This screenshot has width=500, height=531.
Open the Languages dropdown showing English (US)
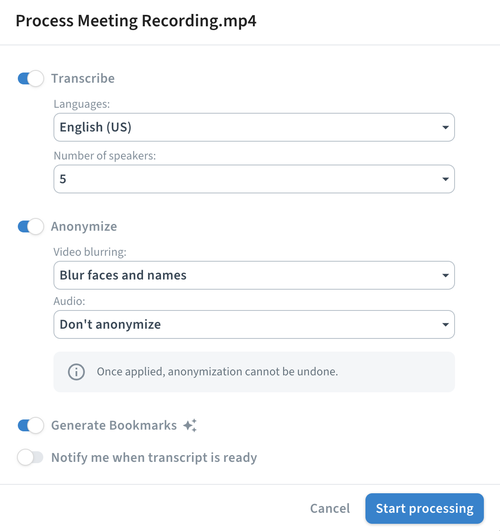point(254,127)
